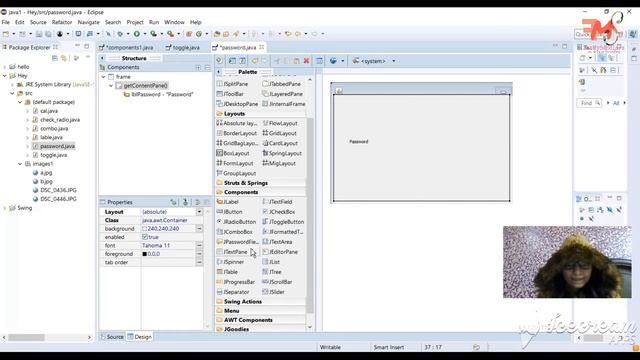Image resolution: width=640 pixels, height=360 pixels.
Task: Click the foreground black color swatch
Action: (144, 254)
